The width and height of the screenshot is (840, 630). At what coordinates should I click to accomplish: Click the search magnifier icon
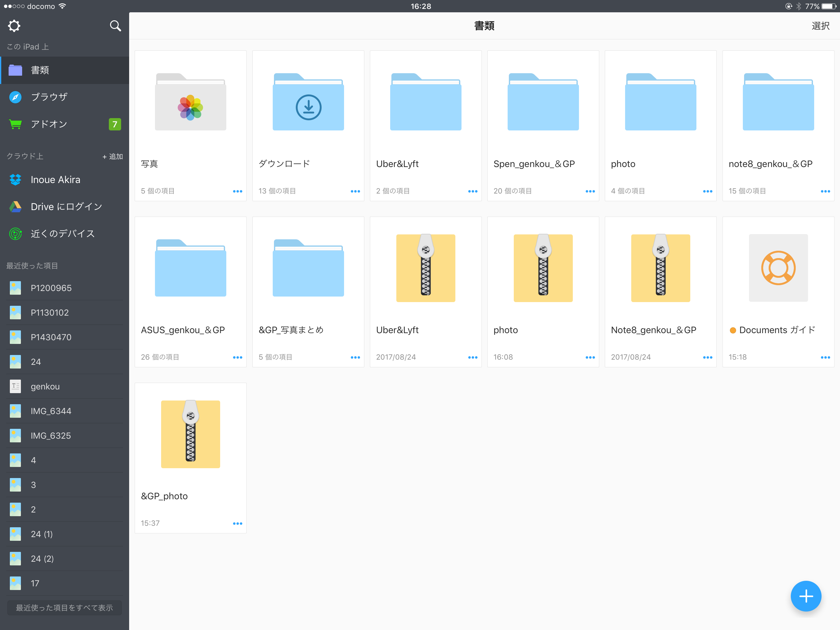[x=115, y=26]
